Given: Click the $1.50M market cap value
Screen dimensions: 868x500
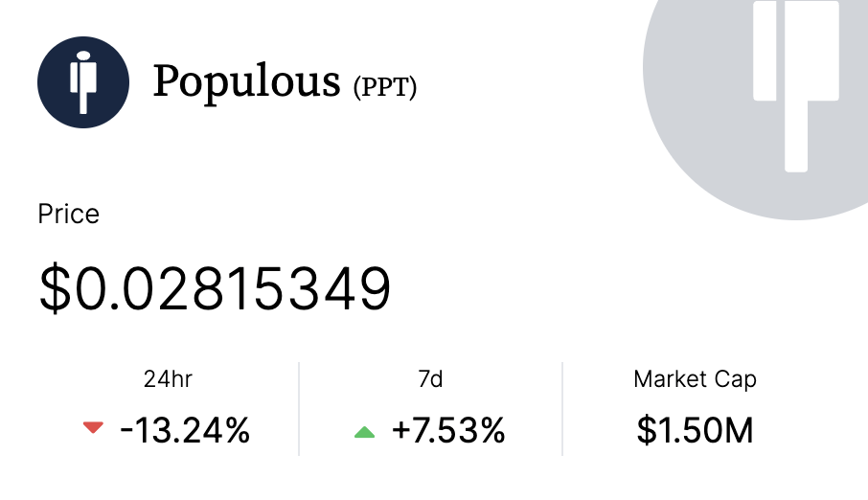Looking at the screenshot, I should click(695, 430).
